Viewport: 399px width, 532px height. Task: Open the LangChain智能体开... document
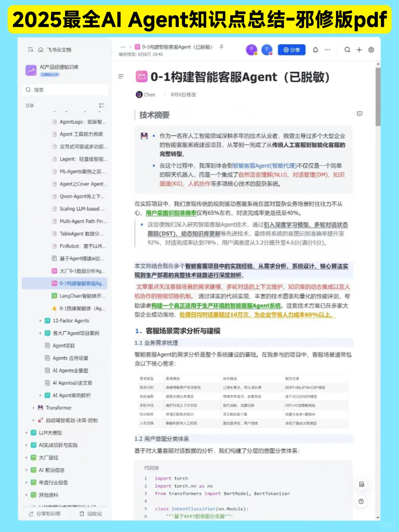tap(79, 296)
